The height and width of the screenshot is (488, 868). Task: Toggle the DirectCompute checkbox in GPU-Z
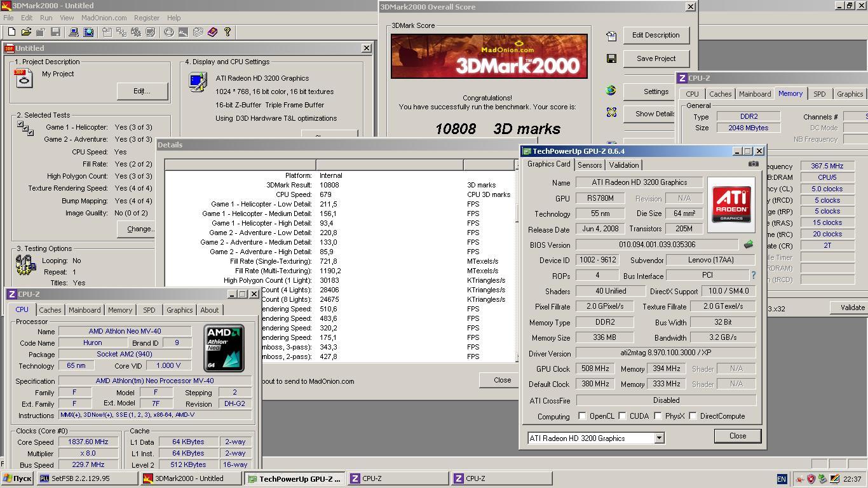(x=693, y=416)
